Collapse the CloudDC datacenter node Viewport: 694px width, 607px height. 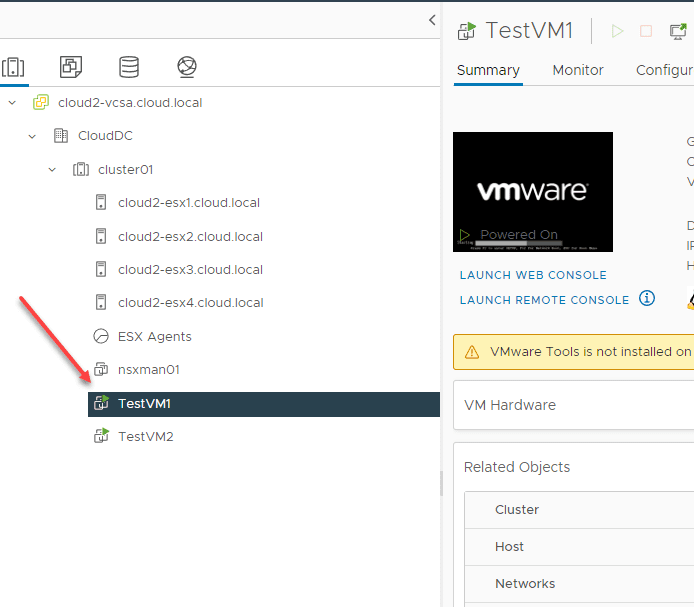pyautogui.click(x=32, y=136)
